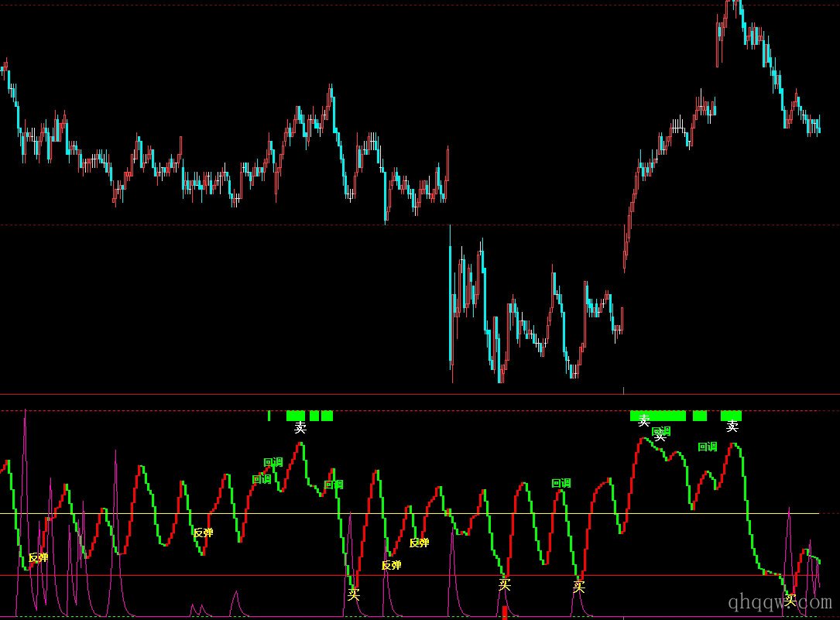840x620 pixels.
Task: Click the 回调 label between the two middle 买 signals
Action: 561,483
